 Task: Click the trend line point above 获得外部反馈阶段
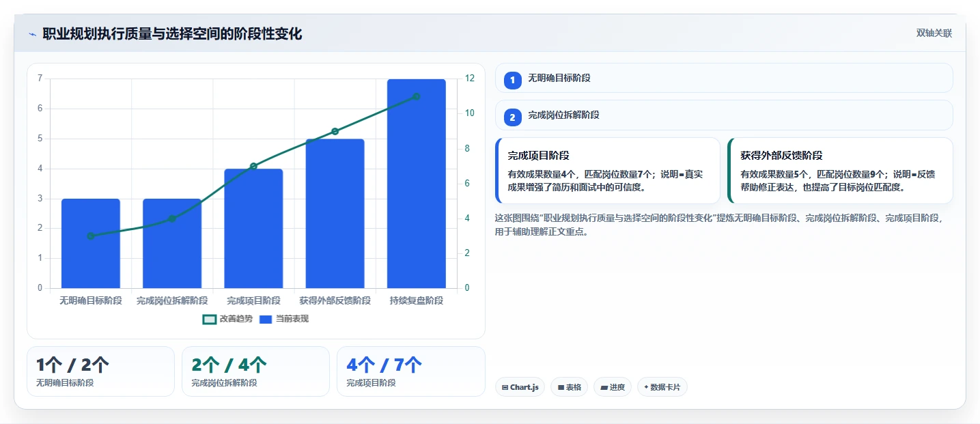pos(335,131)
